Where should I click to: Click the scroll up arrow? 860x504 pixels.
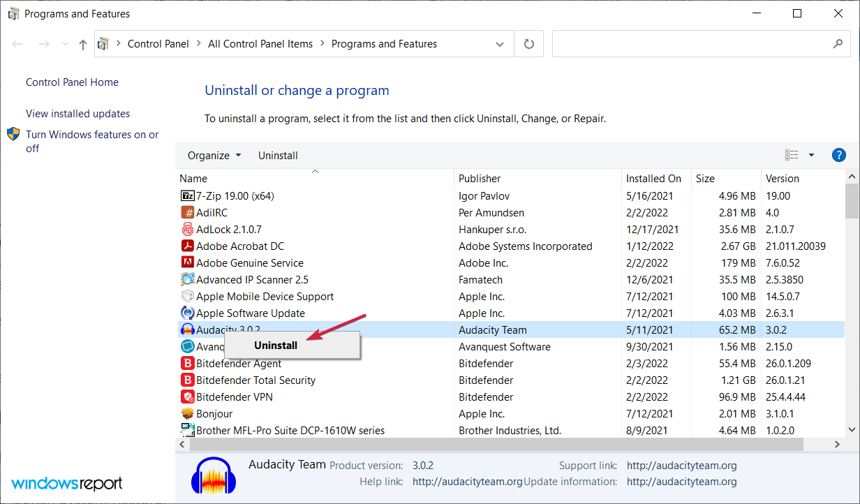tap(852, 177)
